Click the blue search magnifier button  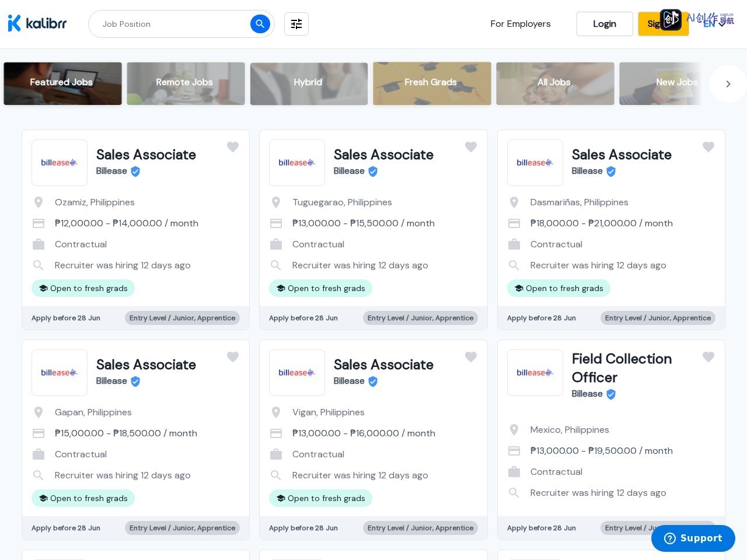[260, 24]
